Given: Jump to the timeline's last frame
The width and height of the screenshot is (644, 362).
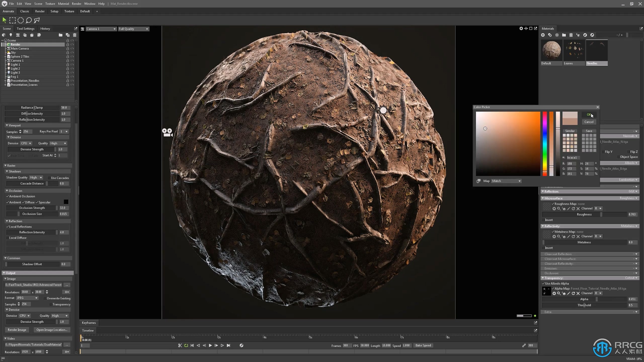Looking at the screenshot, I should click(x=228, y=345).
